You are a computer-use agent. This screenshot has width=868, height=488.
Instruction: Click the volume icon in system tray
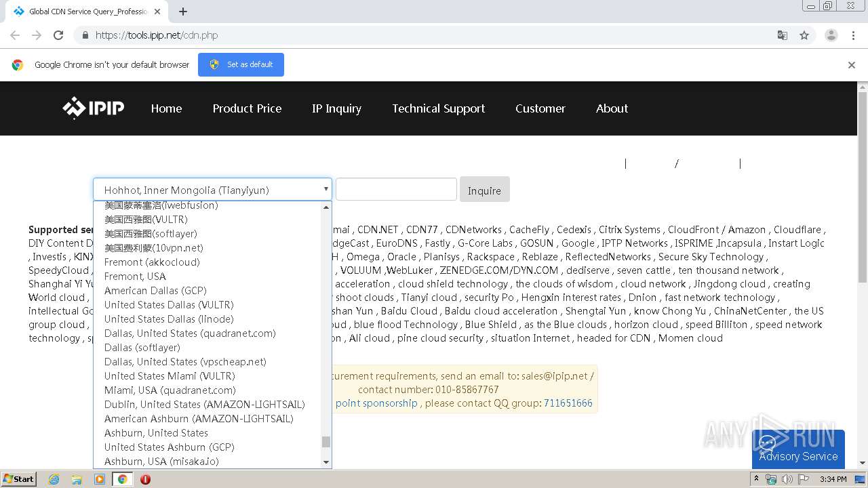point(787,479)
